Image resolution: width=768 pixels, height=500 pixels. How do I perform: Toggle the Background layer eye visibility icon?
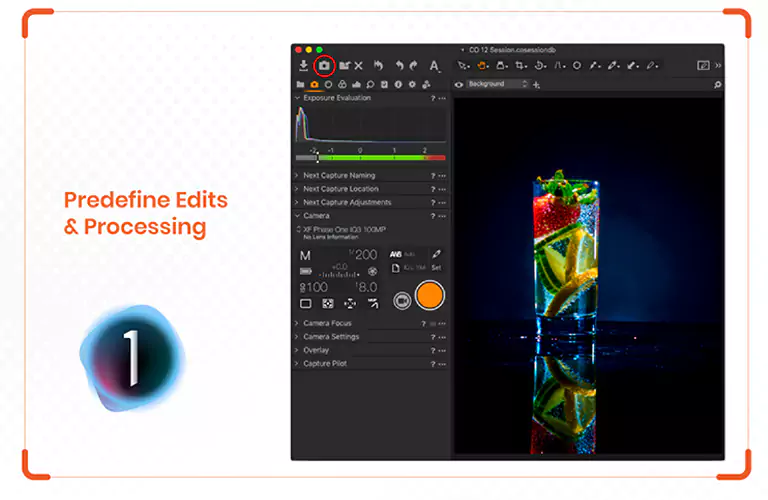[x=459, y=85]
